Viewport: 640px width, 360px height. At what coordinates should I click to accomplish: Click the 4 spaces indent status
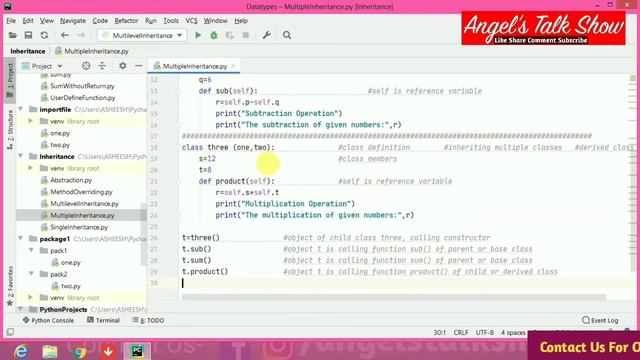(x=513, y=333)
